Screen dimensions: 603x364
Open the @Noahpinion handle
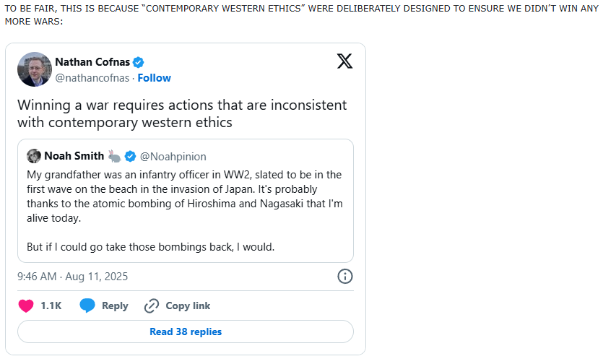(x=173, y=157)
